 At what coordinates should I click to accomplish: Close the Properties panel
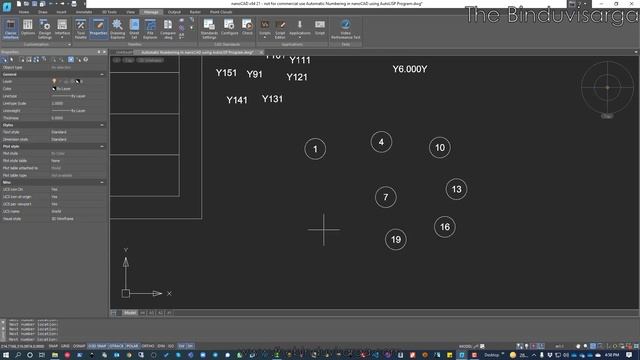click(104, 52)
